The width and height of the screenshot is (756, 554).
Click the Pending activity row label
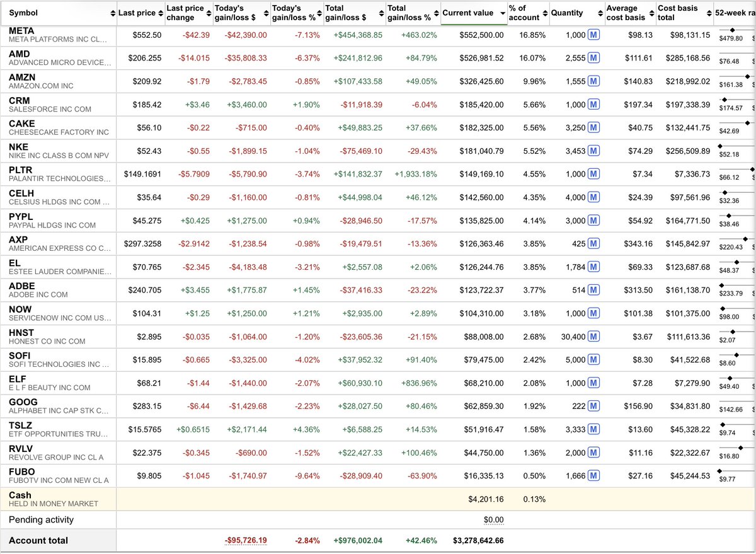pos(41,520)
